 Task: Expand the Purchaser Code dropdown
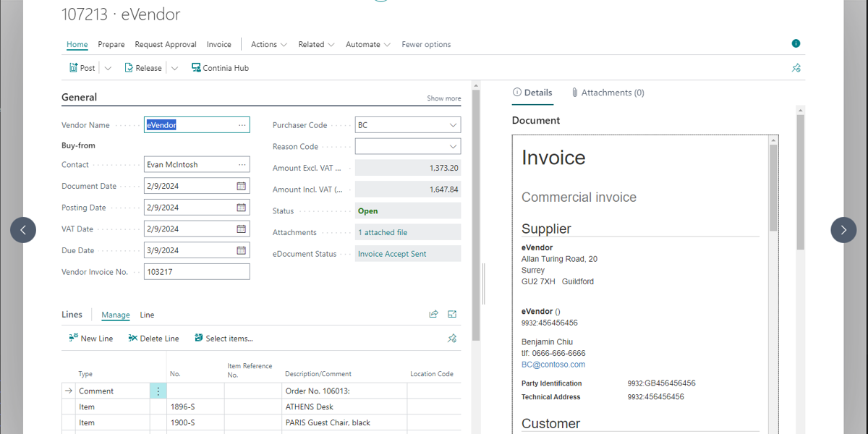tap(453, 125)
